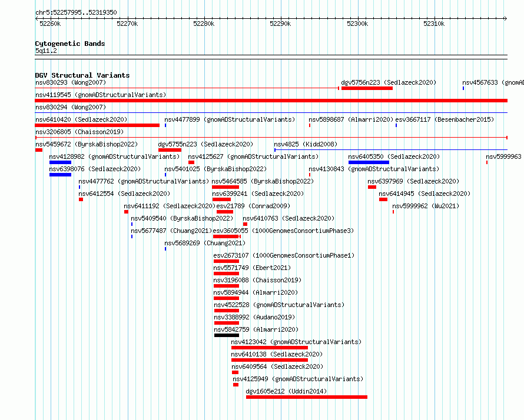Open nsv5999962 (Wu2021) variant label
This screenshot has width=524, height=420.
[426, 206]
